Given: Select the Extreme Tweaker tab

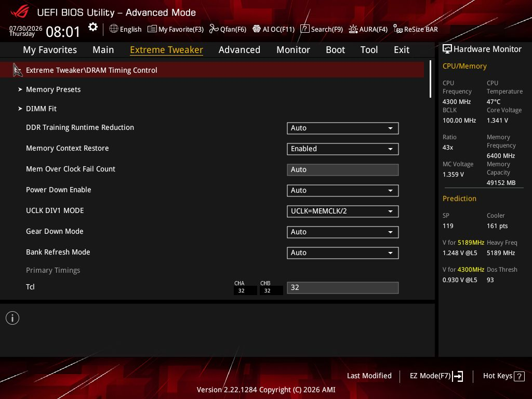Looking at the screenshot, I should click(x=166, y=50).
